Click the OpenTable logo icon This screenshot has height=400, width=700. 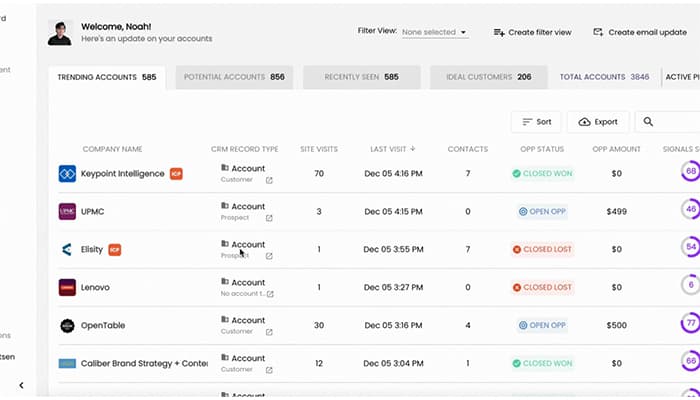point(67,325)
